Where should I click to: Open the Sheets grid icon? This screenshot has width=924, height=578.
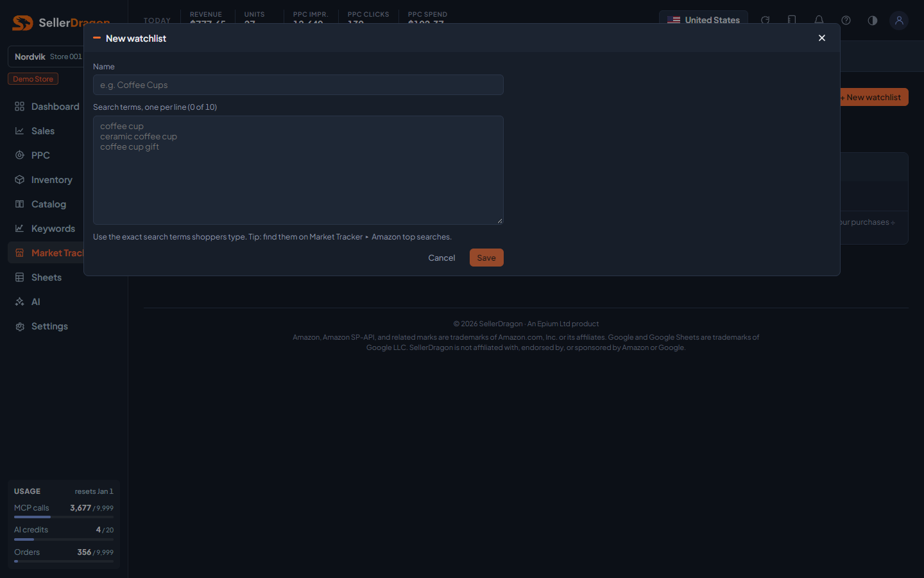tap(20, 277)
